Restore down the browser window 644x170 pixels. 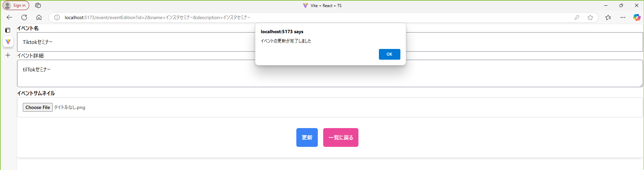[621, 5]
